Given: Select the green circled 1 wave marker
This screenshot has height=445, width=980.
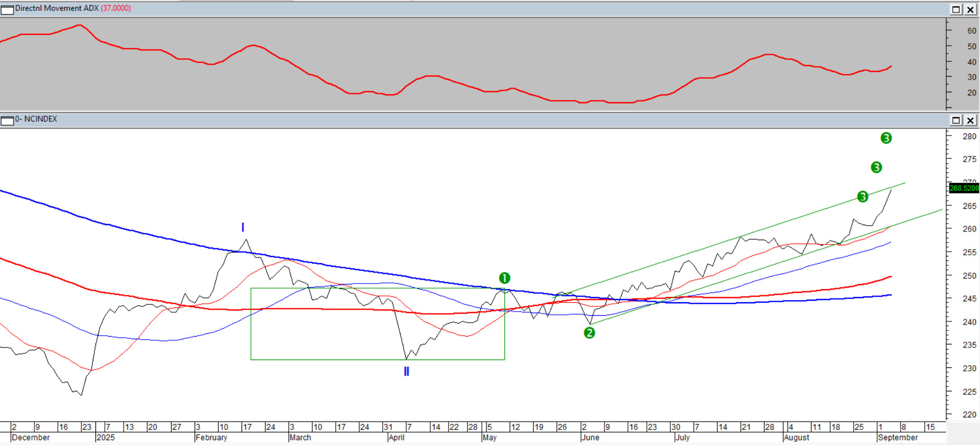Looking at the screenshot, I should tap(504, 278).
